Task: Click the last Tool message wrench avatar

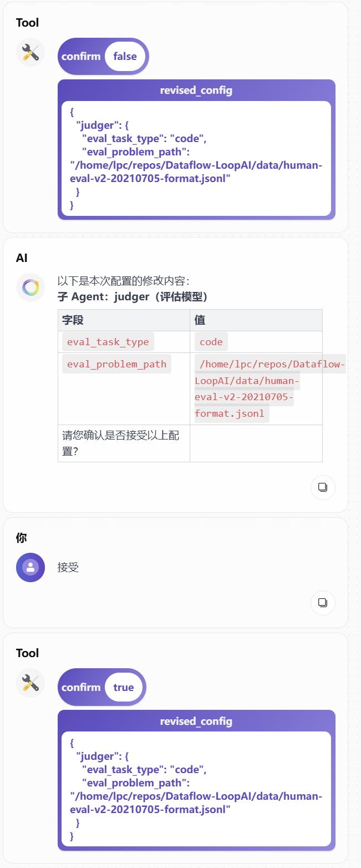Action: [30, 683]
